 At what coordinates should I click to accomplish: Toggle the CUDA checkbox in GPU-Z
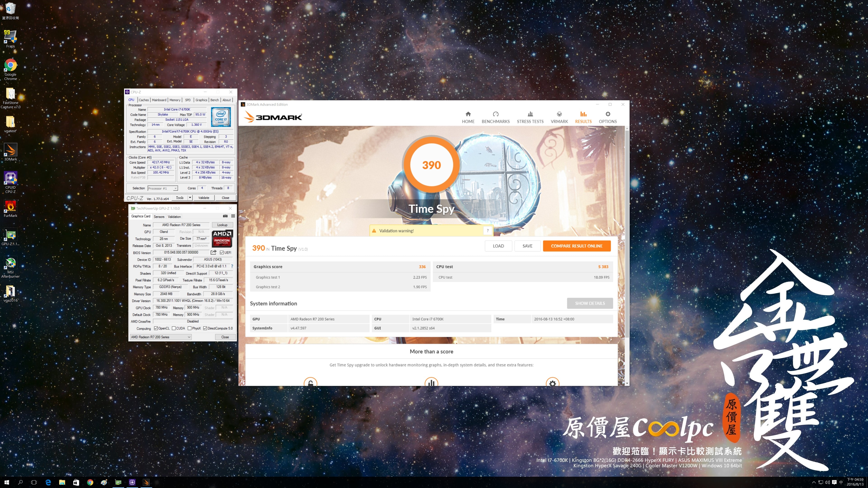click(x=174, y=328)
